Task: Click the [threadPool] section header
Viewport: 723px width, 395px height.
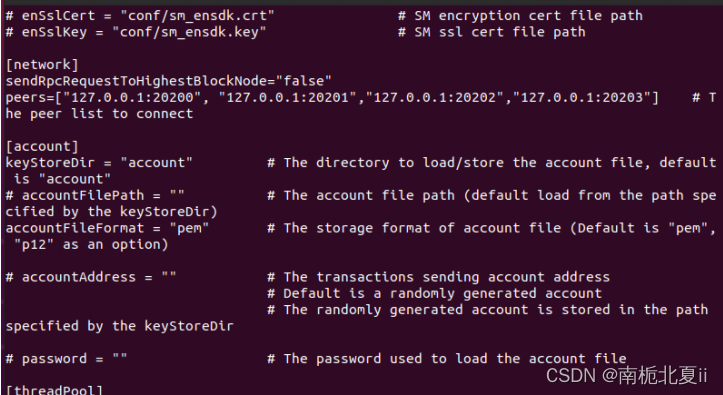Action: coord(54,390)
